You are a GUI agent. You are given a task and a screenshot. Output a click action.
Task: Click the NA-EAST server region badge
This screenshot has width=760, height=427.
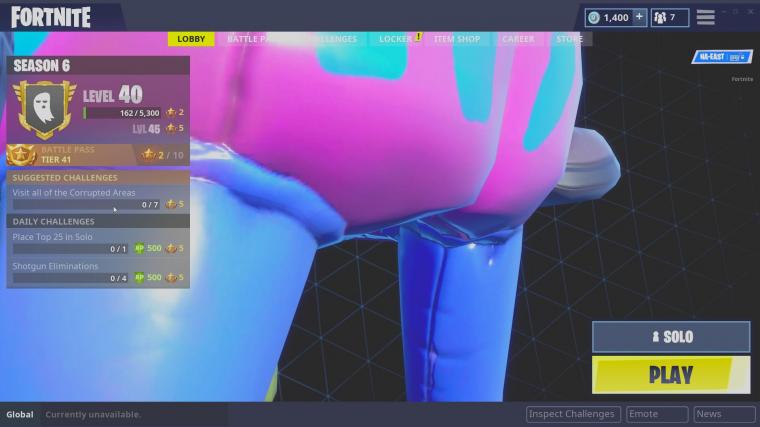pos(722,57)
